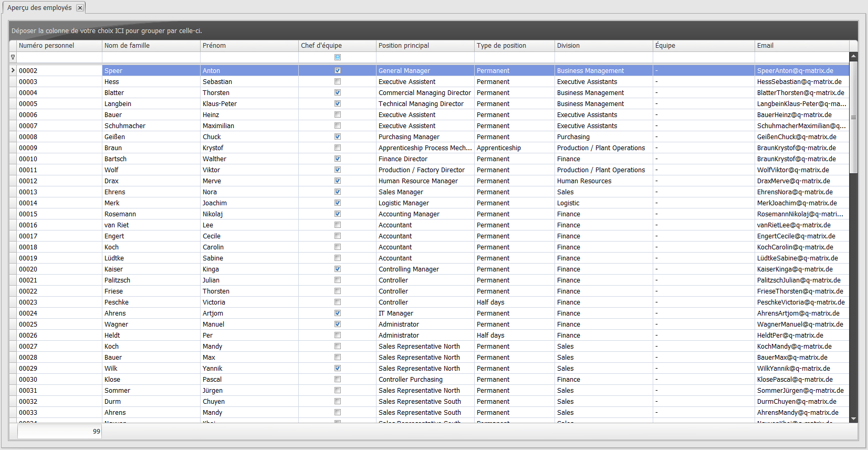Click the scroll up arrow of the grid
The width and height of the screenshot is (868, 450).
click(853, 56)
